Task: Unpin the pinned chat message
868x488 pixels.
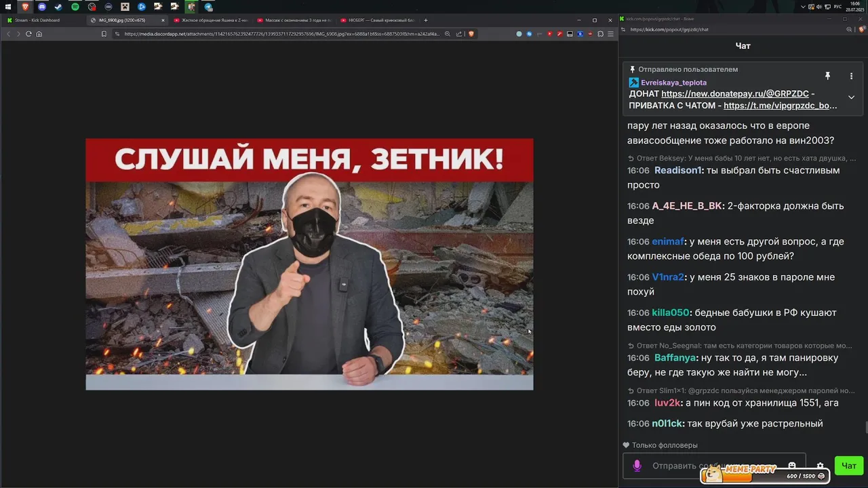Action: [x=827, y=76]
